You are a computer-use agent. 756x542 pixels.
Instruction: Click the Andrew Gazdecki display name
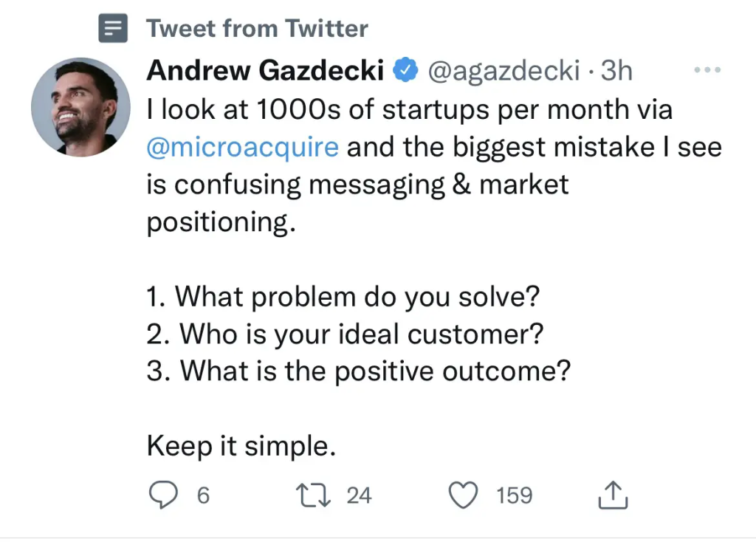click(x=266, y=71)
